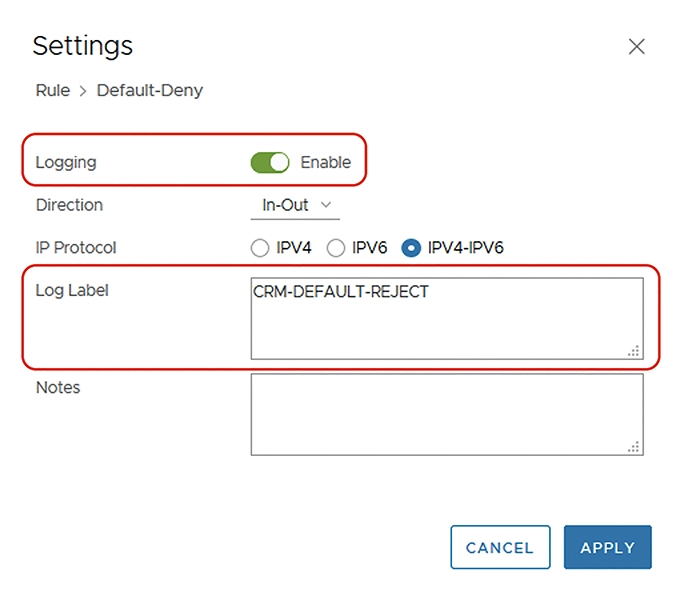This screenshot has height=600, width=680.
Task: Click inside the Log Label text area
Action: [x=447, y=319]
